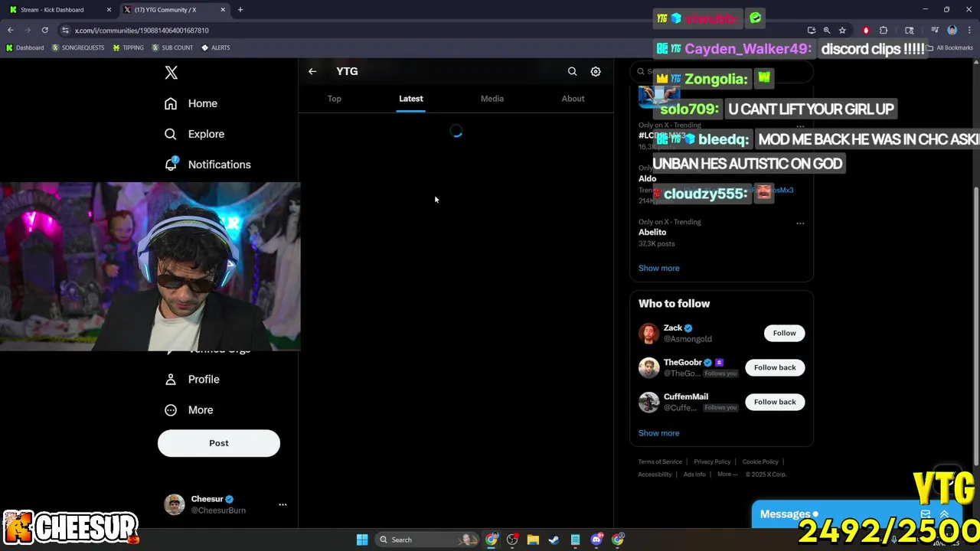Click the install app icon in address bar
The width and height of the screenshot is (980, 551).
[x=812, y=30]
